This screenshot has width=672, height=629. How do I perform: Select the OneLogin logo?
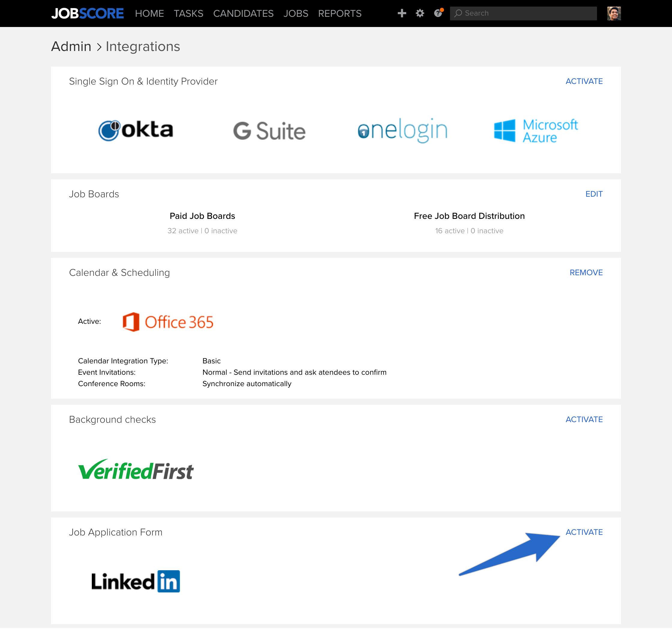point(402,130)
